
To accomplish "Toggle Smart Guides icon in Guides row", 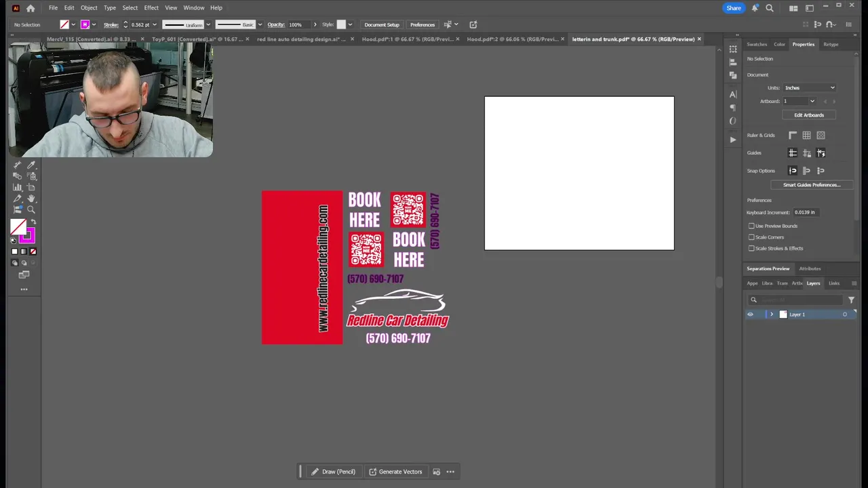I will point(821,153).
